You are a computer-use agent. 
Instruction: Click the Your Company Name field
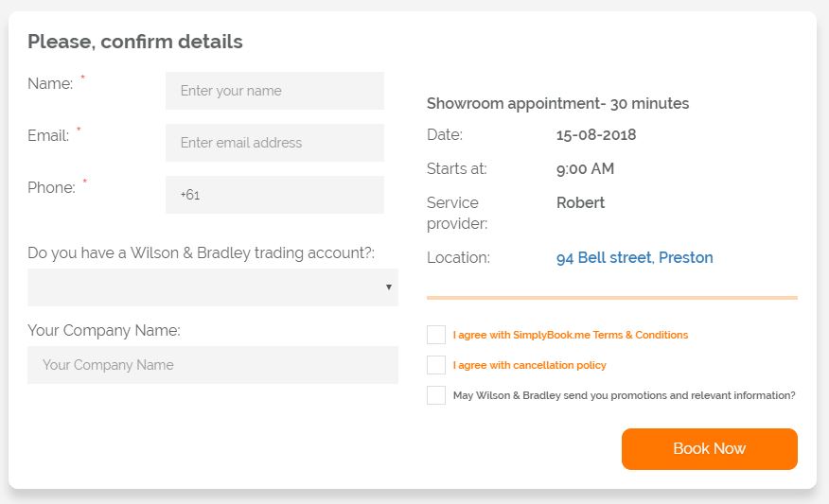tap(213, 365)
